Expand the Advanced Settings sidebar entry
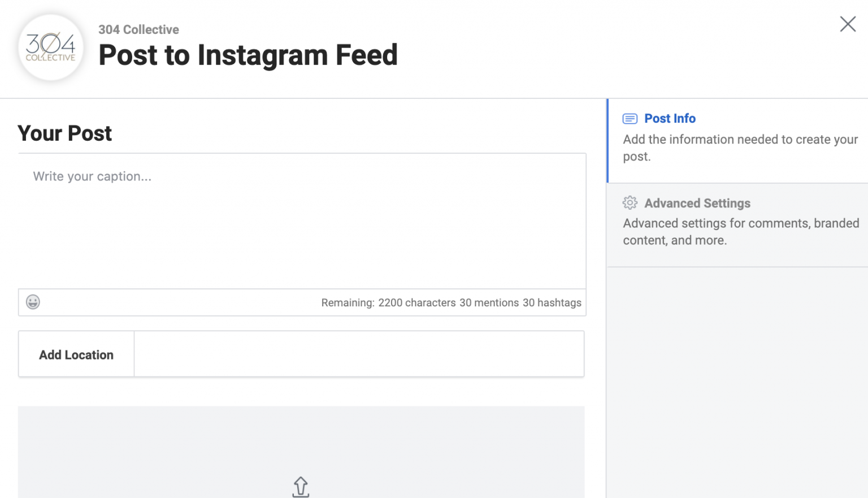 tap(697, 203)
